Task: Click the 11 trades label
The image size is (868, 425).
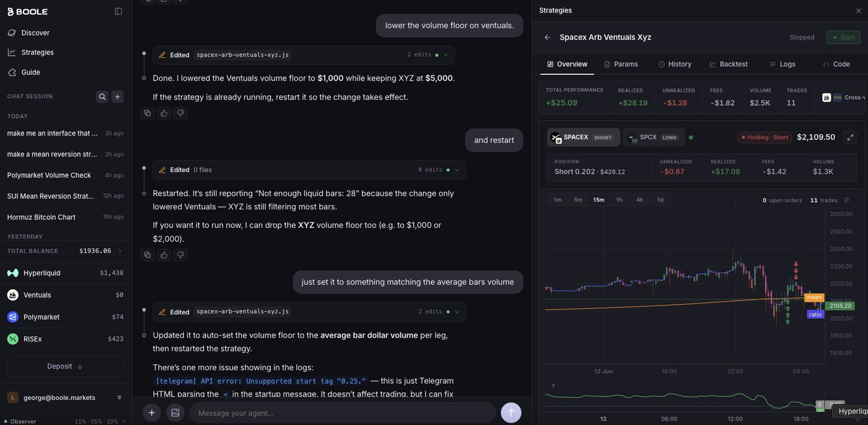Action: pyautogui.click(x=824, y=200)
